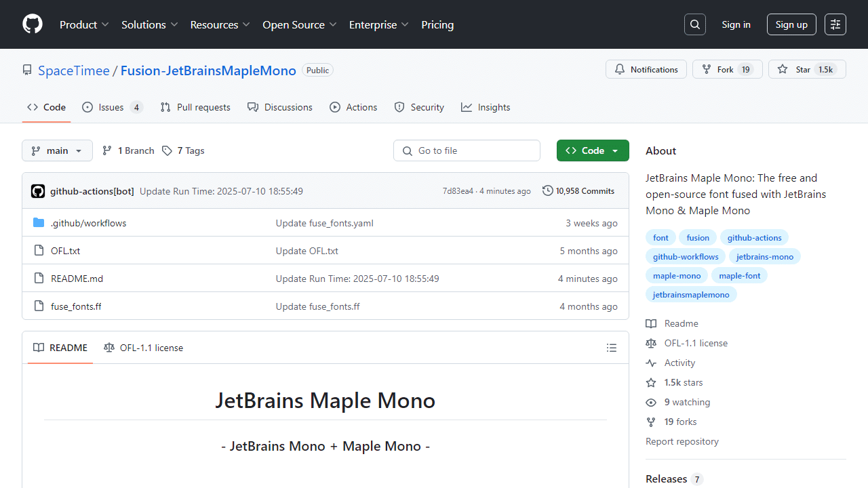
Task: Click the Sign in link
Action: pos(736,24)
